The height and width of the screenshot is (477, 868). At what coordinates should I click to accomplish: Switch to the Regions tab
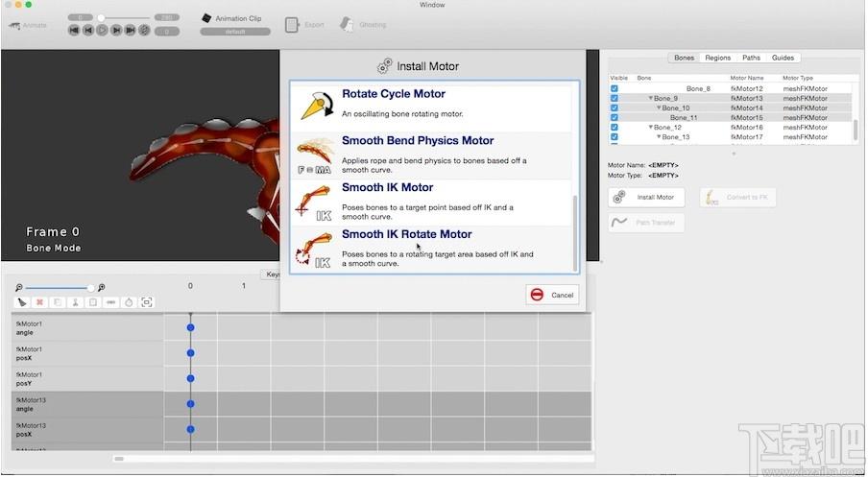[717, 58]
